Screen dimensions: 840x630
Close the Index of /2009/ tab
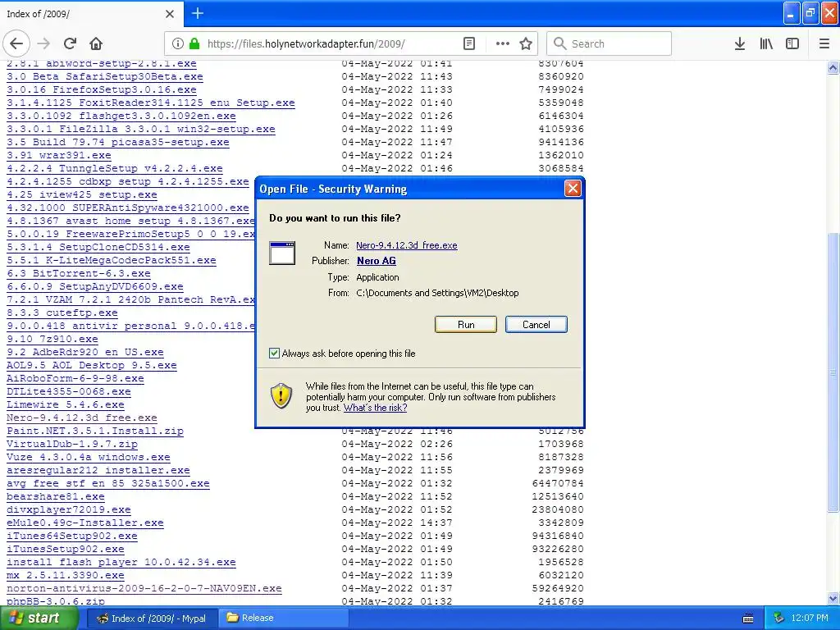click(x=170, y=13)
